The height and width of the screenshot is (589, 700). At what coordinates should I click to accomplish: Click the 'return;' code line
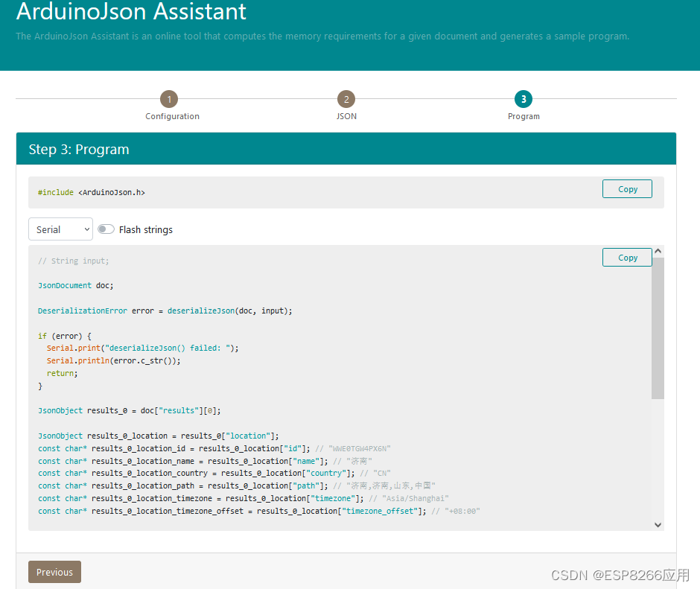62,373
